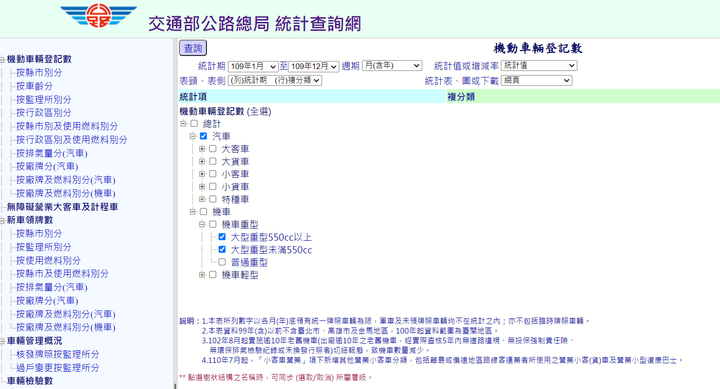Uncheck 大型重型550cc以上 checkbox
This screenshot has height=389, width=720.
click(222, 237)
